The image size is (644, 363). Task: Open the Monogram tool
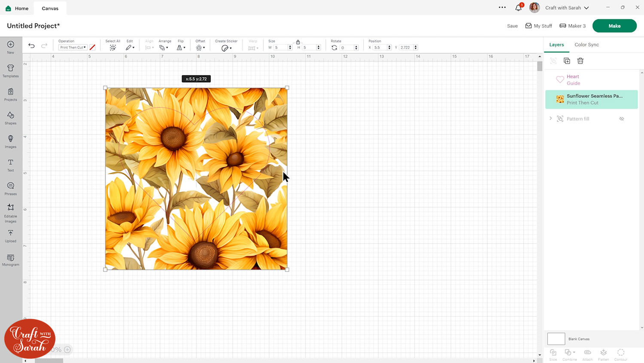click(x=11, y=259)
